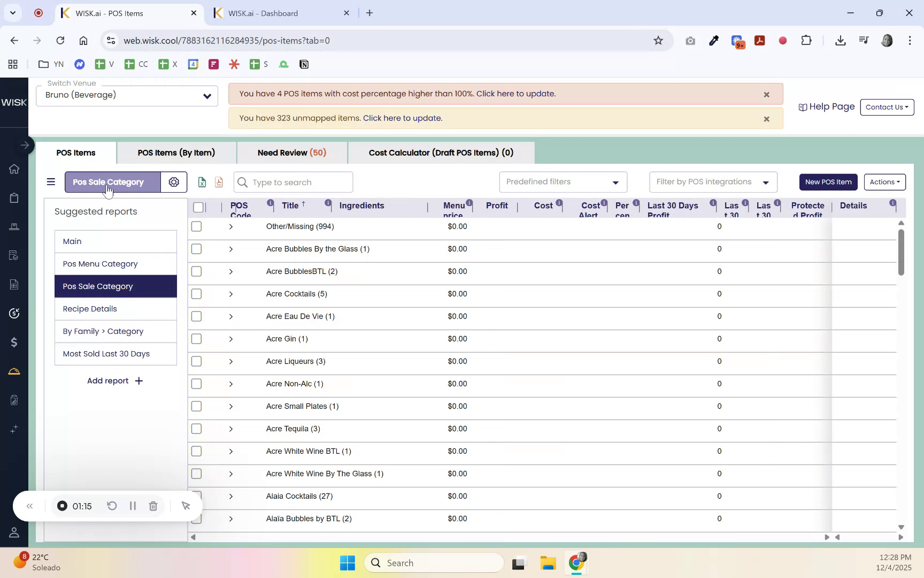The image size is (924, 578).
Task: Check the select-all checkbox in the table header
Action: tap(198, 207)
